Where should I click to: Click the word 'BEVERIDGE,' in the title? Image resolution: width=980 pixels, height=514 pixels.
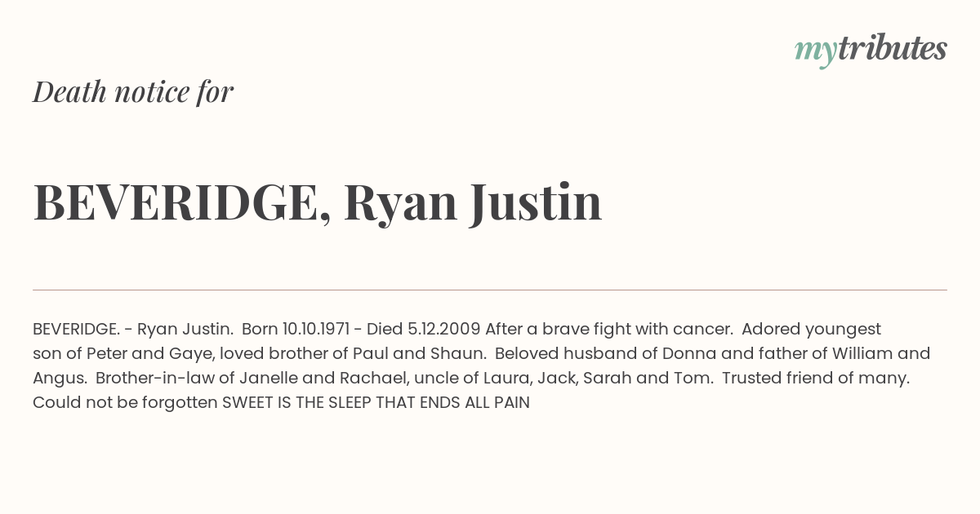pos(182,204)
